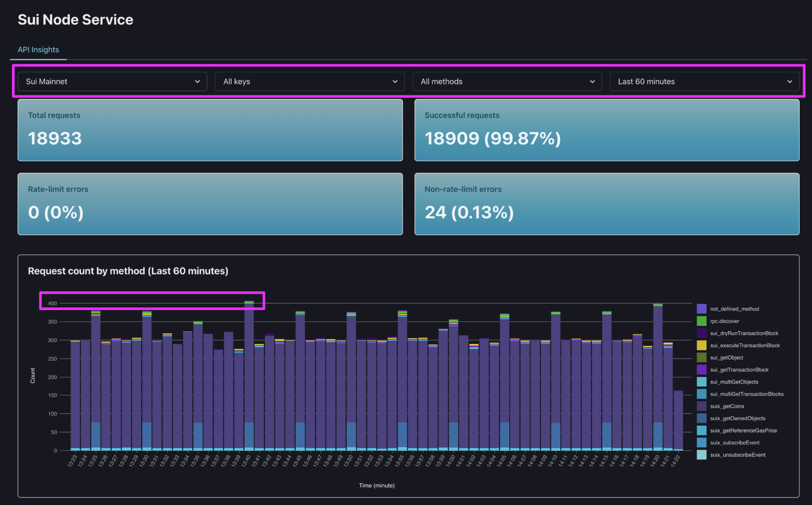
Task: Toggle sui_multiGetObjects legend swatch
Action: pyautogui.click(x=701, y=382)
